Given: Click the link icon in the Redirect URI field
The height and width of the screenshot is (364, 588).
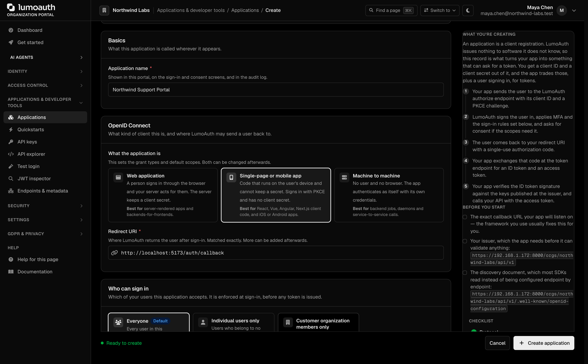Looking at the screenshot, I should click(115, 253).
